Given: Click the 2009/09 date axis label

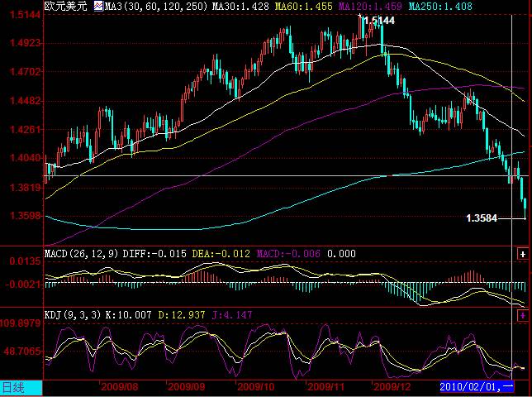Looking at the screenshot, I should (187, 387).
